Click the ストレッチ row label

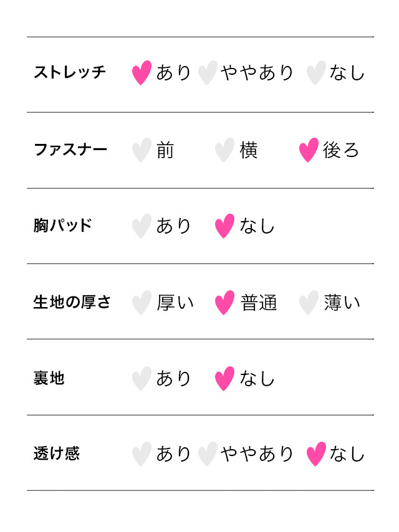pyautogui.click(x=70, y=73)
